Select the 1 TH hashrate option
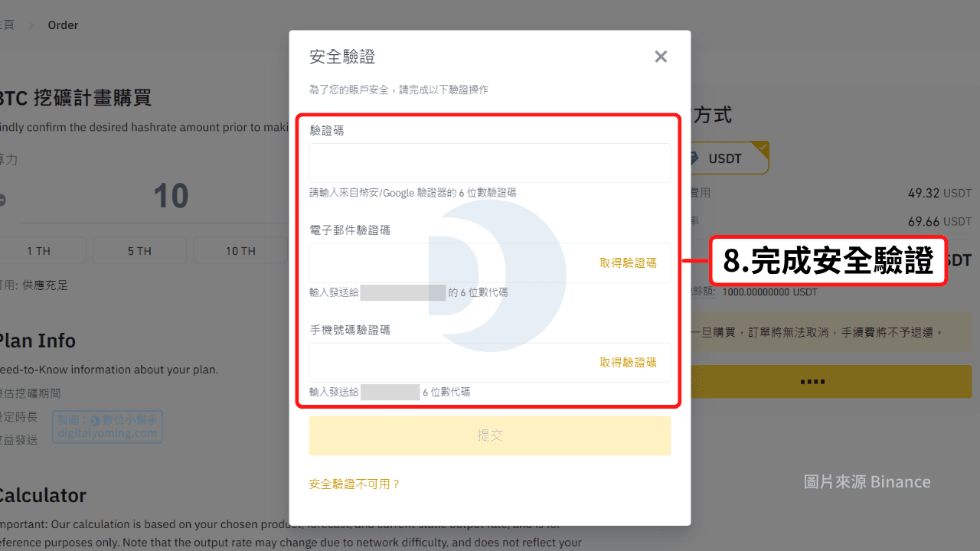Viewport: 980px width, 551px height. 39,250
